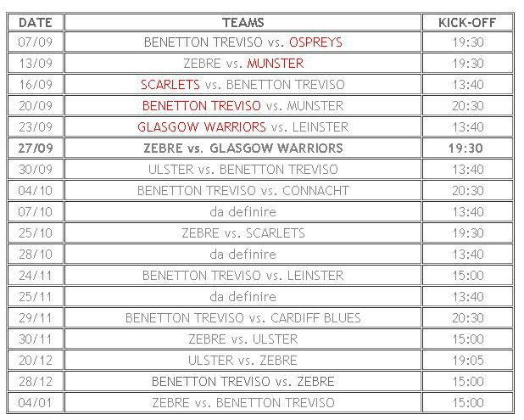Select the 04/01 date cell
This screenshot has height=420, width=524.
tap(34, 402)
